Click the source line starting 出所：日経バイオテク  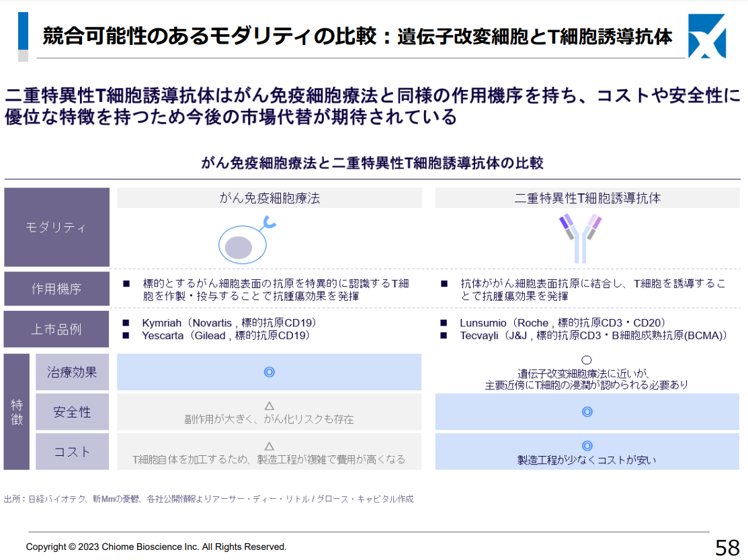209,499
